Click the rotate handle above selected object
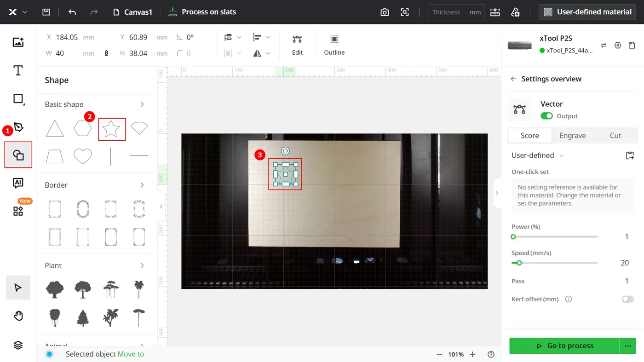The width and height of the screenshot is (644, 362). (x=285, y=151)
